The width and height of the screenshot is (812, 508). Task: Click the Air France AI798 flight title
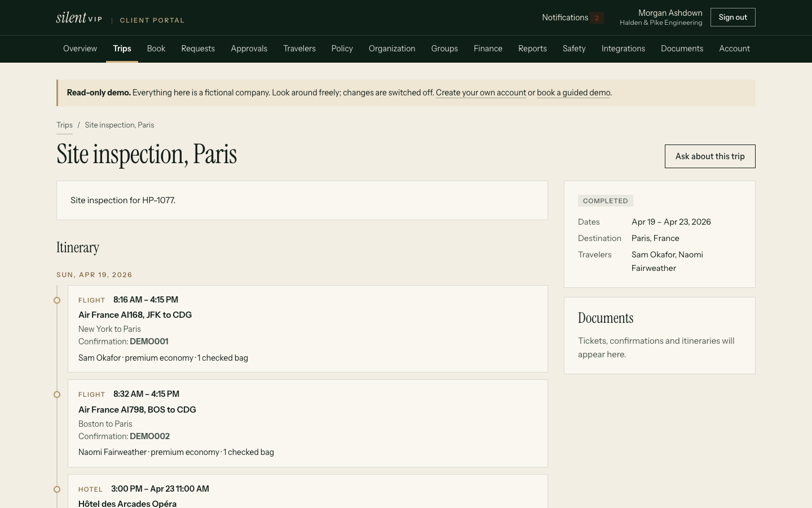coord(137,410)
